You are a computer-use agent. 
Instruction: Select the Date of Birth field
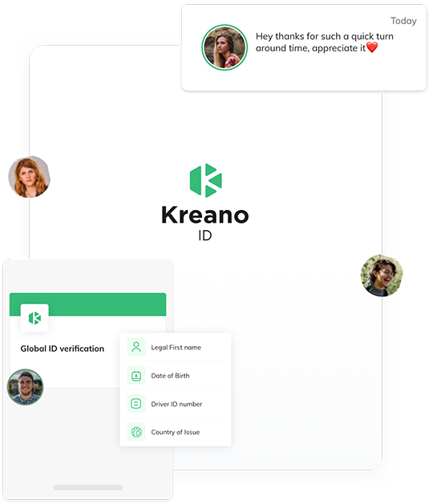coord(176,376)
